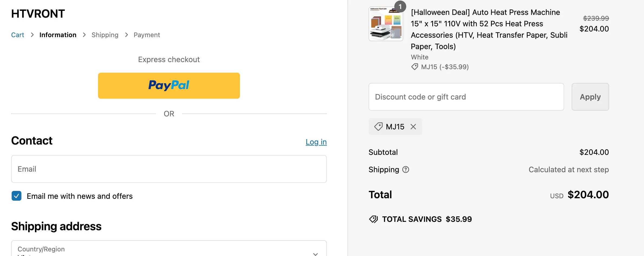The height and width of the screenshot is (256, 644).
Task: Click the Discount code or gift card field
Action: pos(466,97)
